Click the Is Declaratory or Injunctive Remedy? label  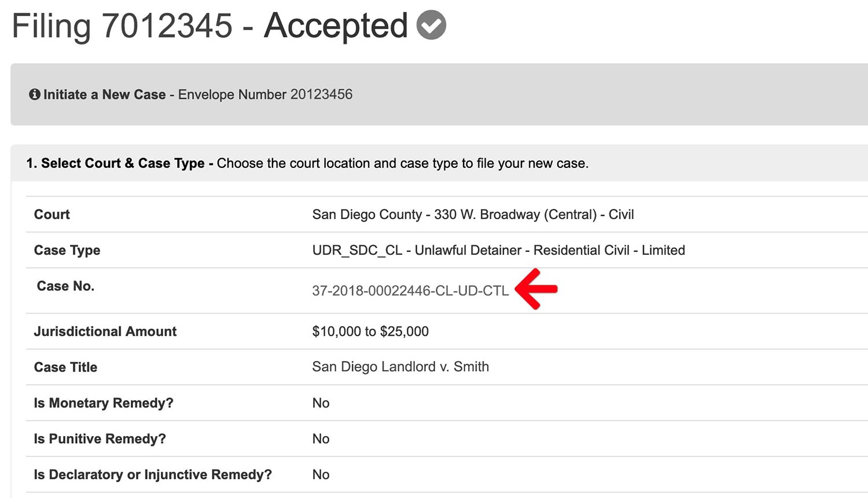(x=153, y=475)
